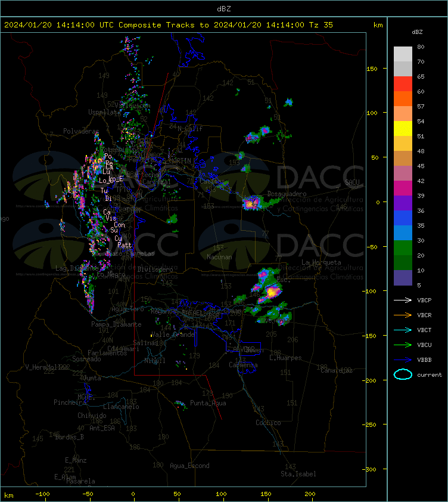The height and width of the screenshot is (502, 448).
Task: Select the light gray 70-80 dBZ swatch
Action: [x=403, y=54]
